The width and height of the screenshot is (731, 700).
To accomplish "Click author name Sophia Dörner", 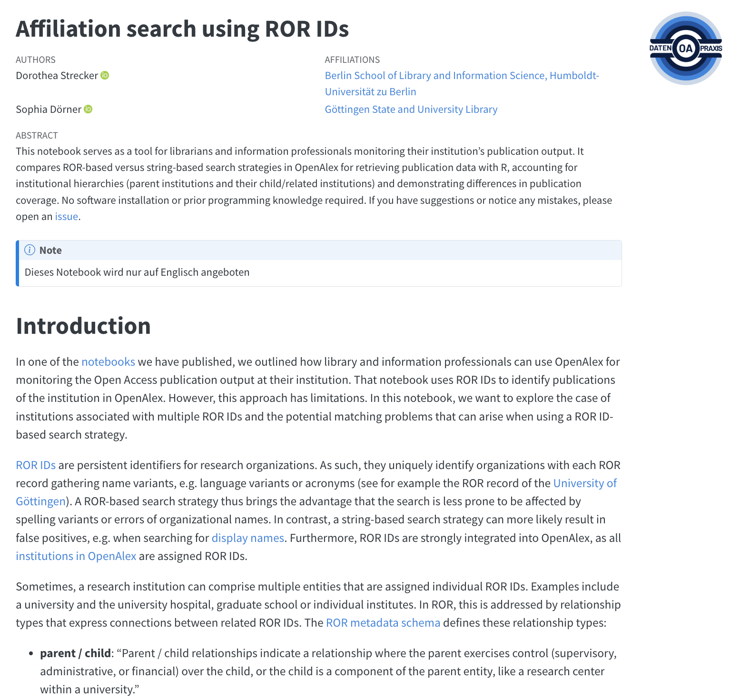I will pos(49,110).
